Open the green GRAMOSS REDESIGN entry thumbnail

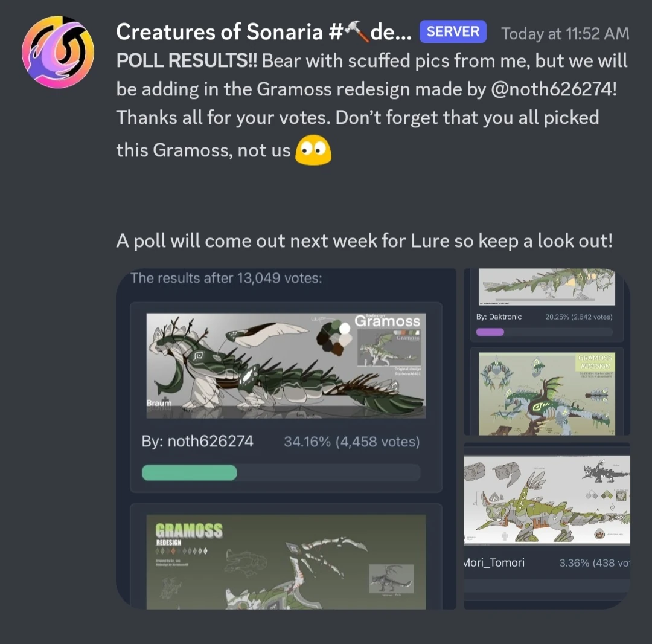[x=547, y=393]
